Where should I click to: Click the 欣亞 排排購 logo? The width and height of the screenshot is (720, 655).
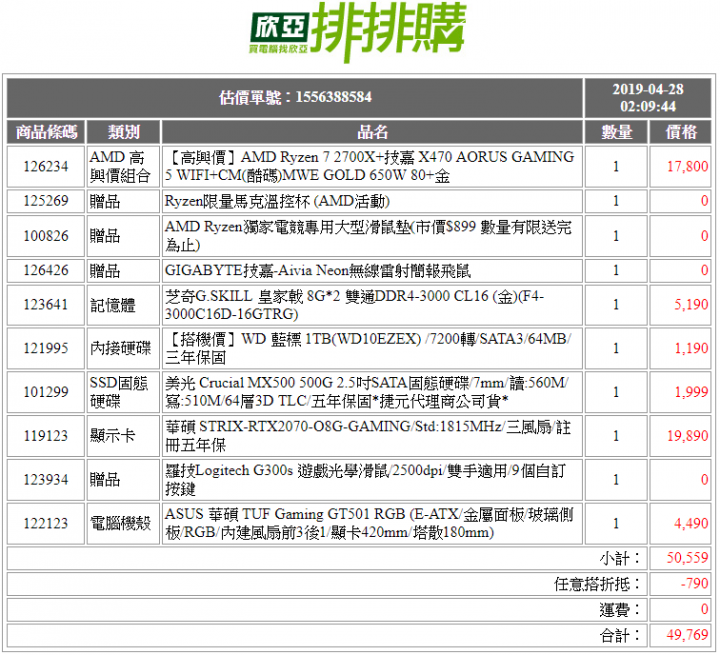click(x=358, y=32)
